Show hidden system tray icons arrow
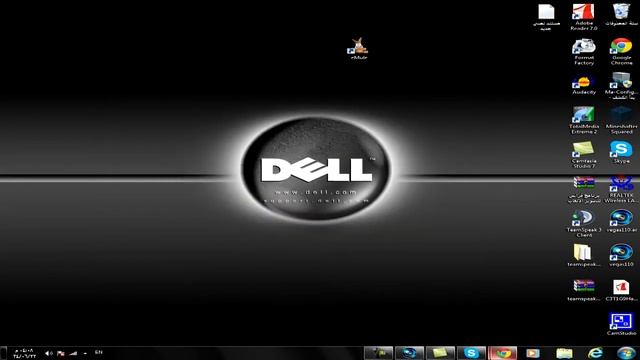 point(85,353)
